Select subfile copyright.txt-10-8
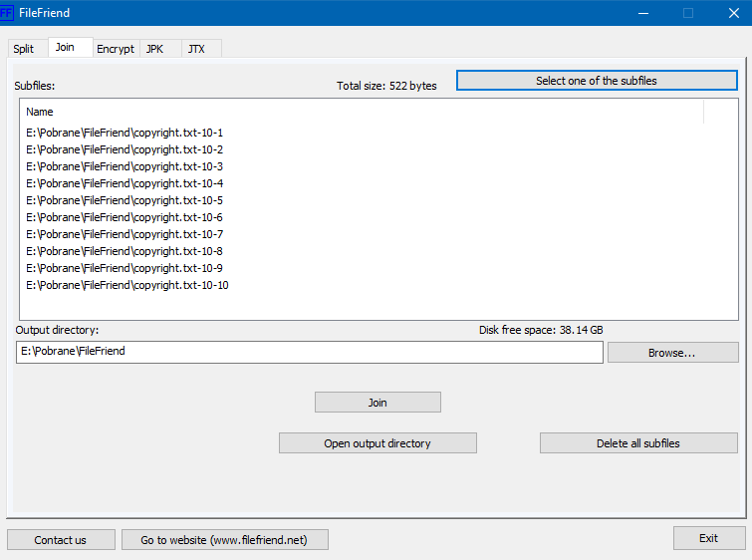 125,251
